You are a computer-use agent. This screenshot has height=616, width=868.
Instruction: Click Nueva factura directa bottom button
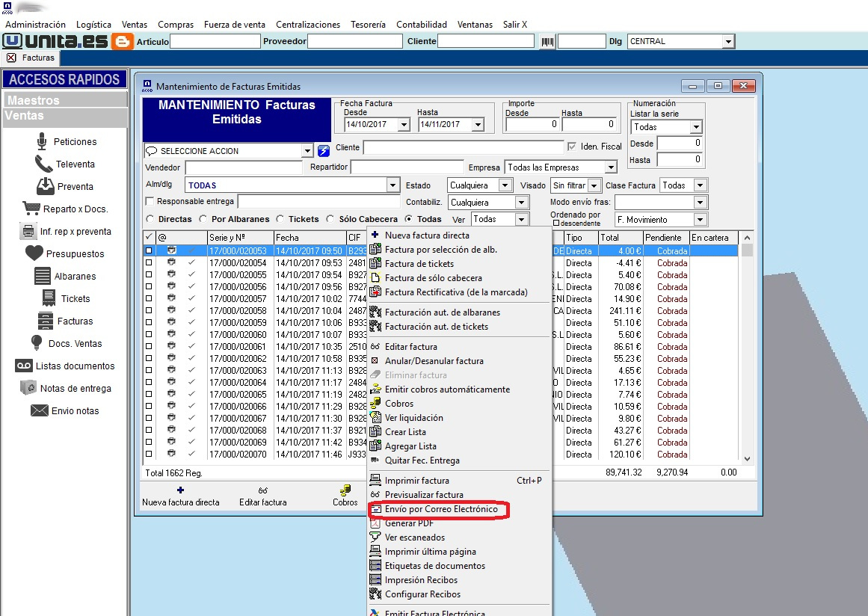(180, 496)
